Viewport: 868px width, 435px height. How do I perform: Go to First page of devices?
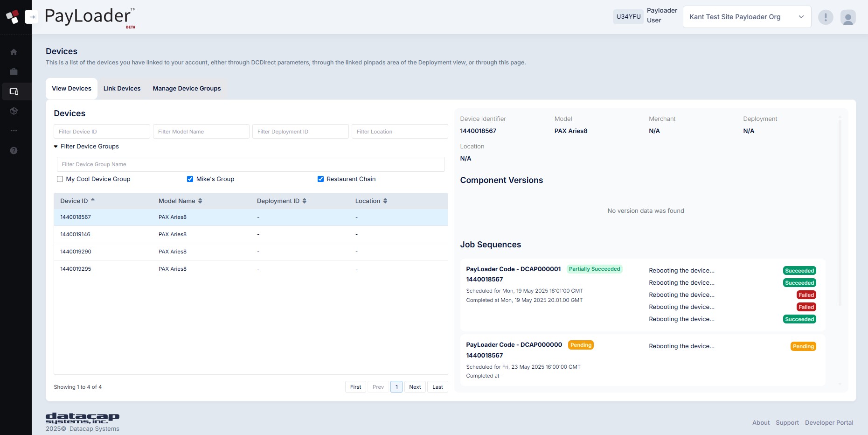355,387
